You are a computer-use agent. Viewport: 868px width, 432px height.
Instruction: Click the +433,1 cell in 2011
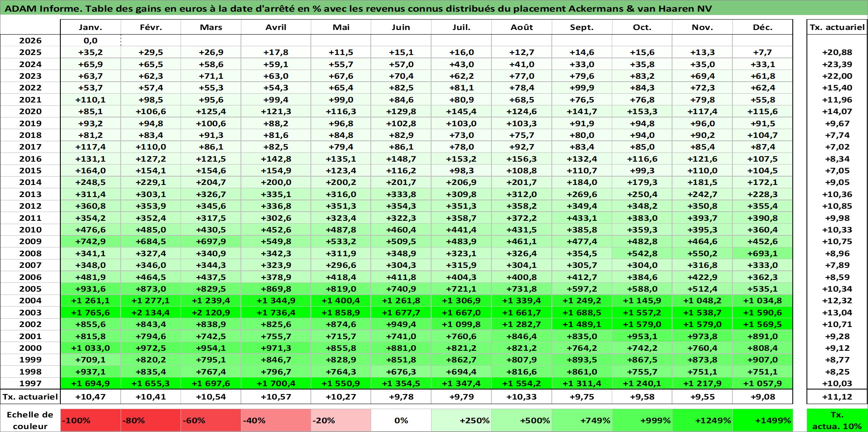[582, 218]
